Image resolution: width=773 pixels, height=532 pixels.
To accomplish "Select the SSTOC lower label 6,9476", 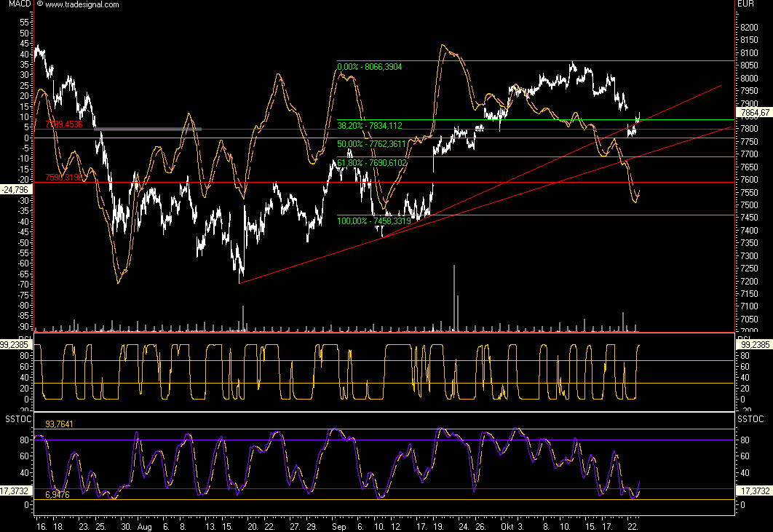I will [60, 495].
